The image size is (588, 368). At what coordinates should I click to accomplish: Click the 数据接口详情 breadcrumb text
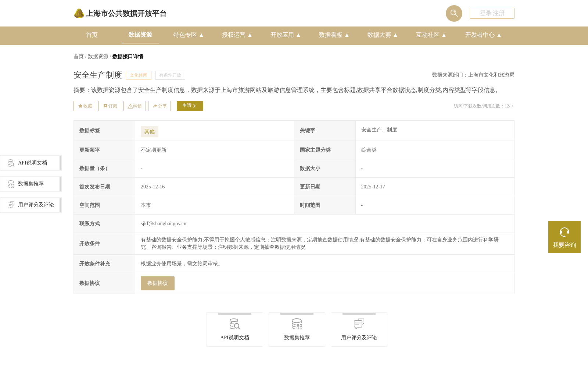click(x=128, y=57)
